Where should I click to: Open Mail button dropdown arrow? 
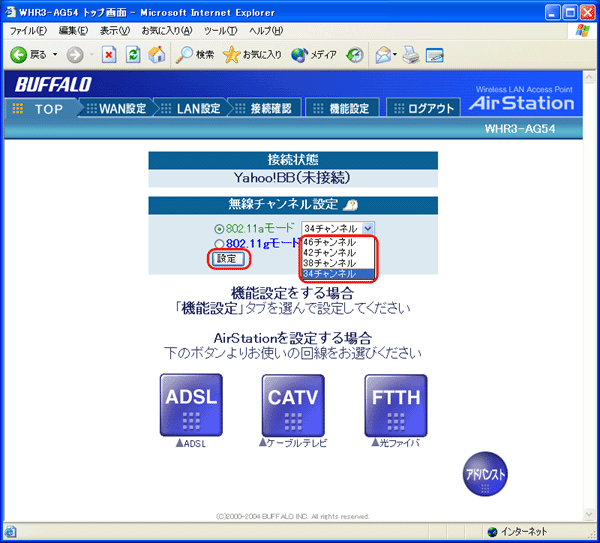click(x=395, y=55)
